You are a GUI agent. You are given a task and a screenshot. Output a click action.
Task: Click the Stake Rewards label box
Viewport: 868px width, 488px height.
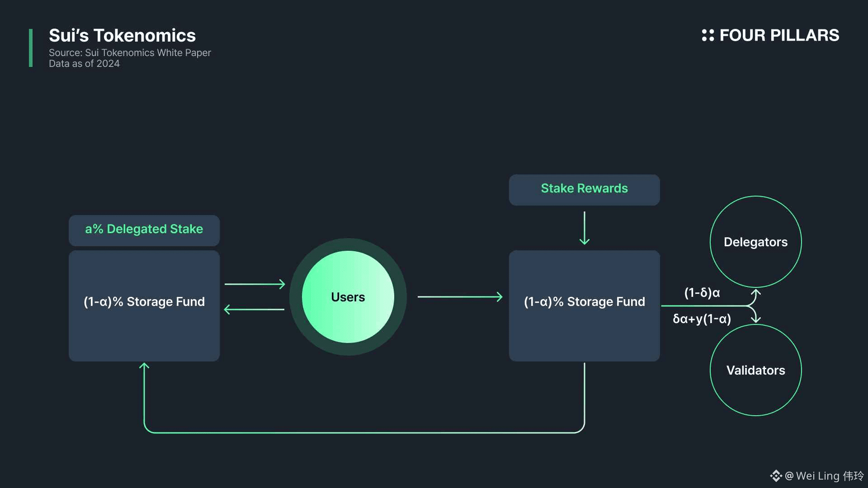pos(584,190)
